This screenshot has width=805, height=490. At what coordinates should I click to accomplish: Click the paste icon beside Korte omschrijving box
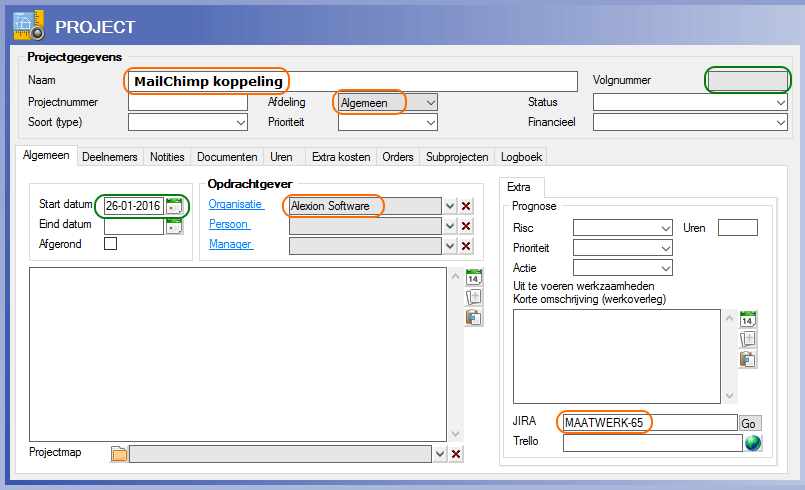748,360
